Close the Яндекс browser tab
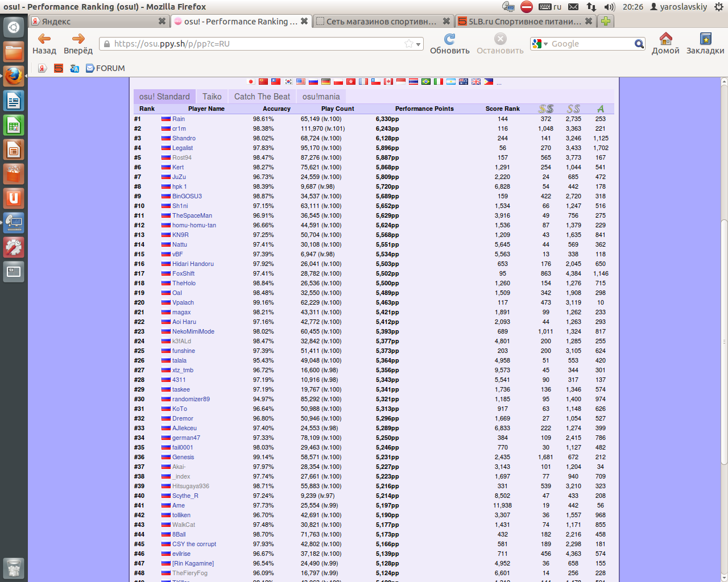Image resolution: width=728 pixels, height=582 pixels. coord(162,21)
